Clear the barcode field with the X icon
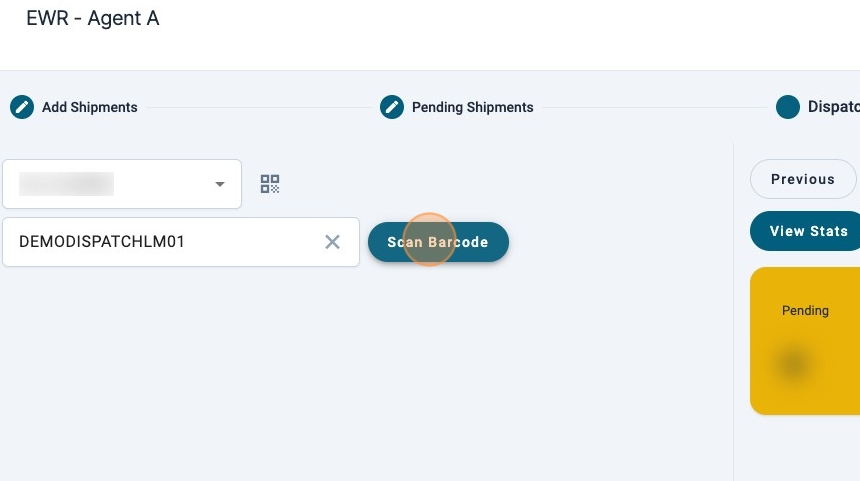Screen dimensions: 860x481 pyautogui.click(x=333, y=242)
